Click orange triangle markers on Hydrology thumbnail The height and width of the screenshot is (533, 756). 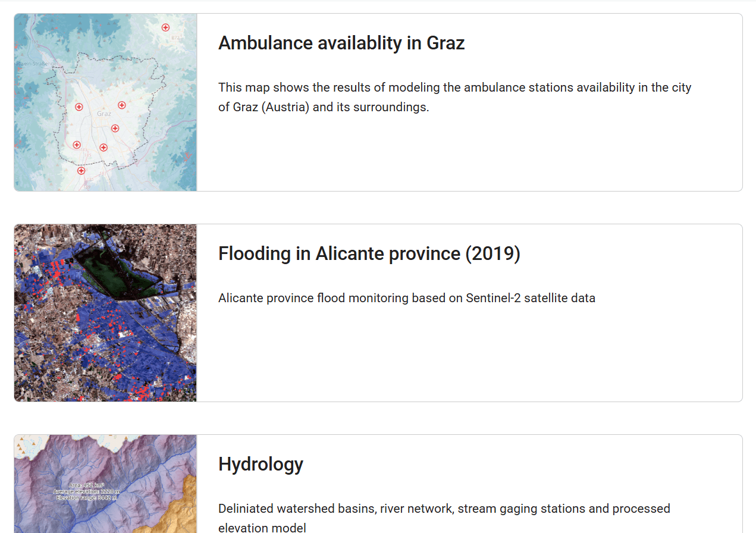click(x=22, y=446)
